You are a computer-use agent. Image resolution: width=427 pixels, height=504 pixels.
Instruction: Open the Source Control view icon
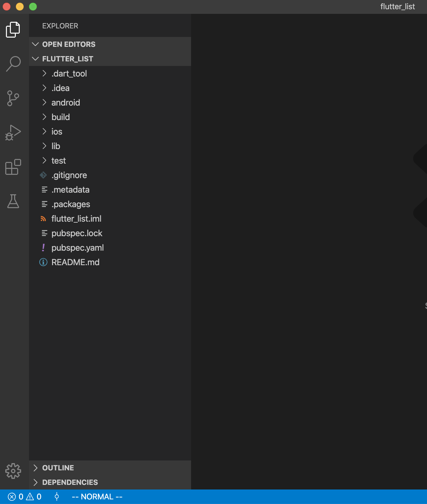click(13, 98)
